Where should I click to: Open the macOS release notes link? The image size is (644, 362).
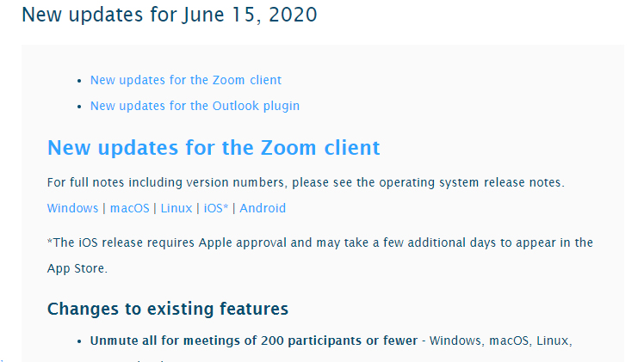pos(130,208)
